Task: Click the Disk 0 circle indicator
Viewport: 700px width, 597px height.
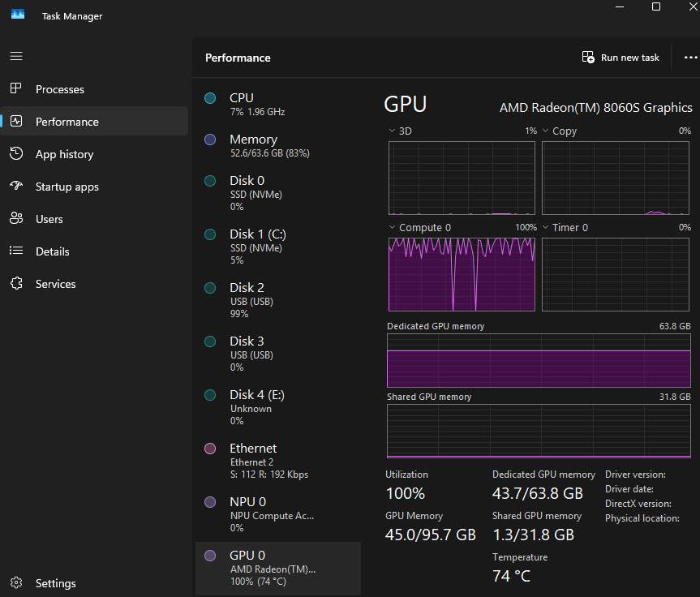Action: click(210, 181)
